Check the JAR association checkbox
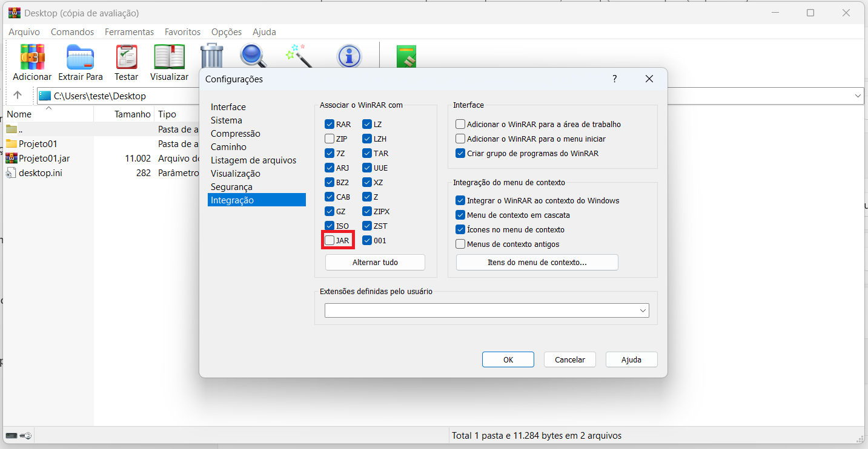Screen dimensions: 868x449 tap(330, 241)
